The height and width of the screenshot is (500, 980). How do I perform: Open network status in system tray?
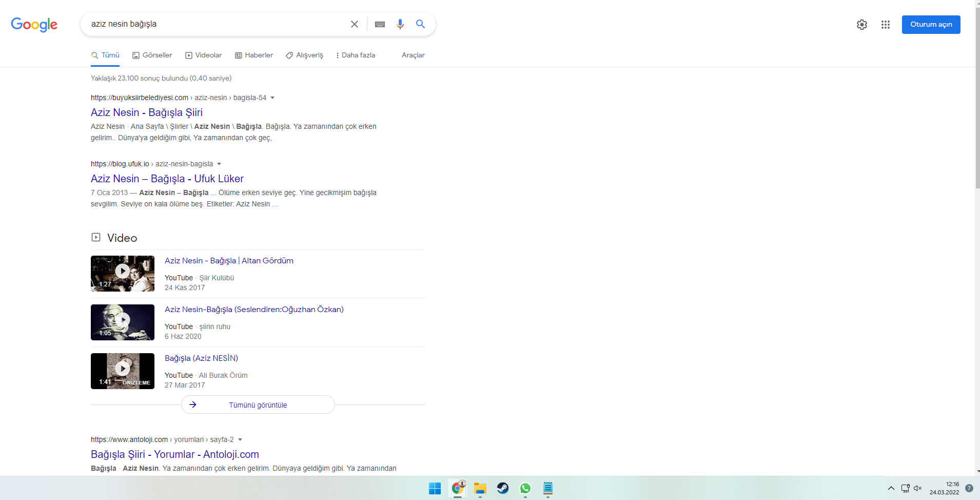pos(906,488)
